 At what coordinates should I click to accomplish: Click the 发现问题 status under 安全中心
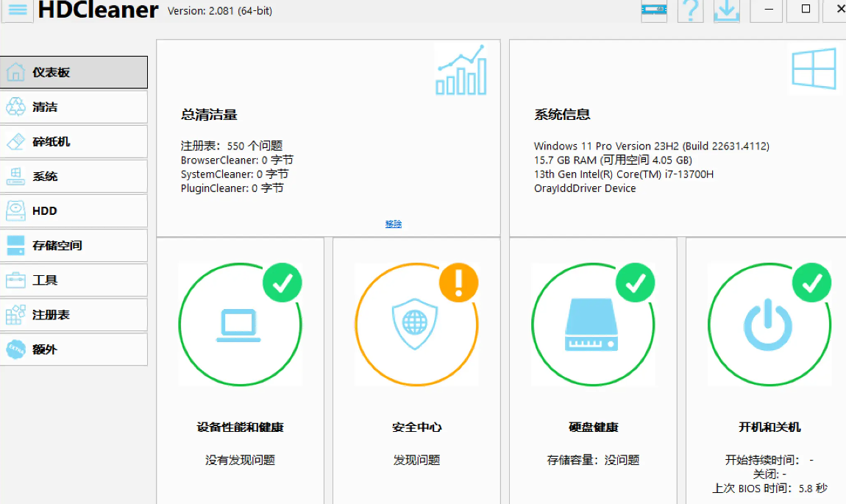tap(416, 461)
